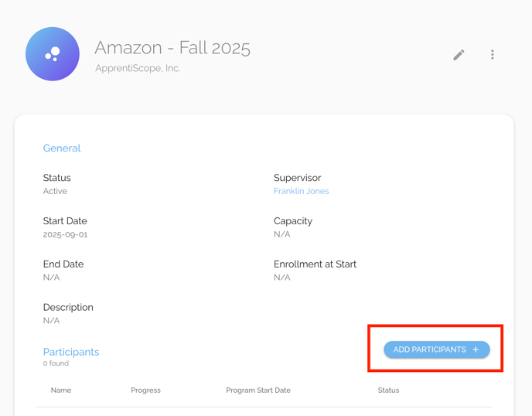Image resolution: width=532 pixels, height=416 pixels.
Task: Sort by the Name column header
Action: click(61, 390)
